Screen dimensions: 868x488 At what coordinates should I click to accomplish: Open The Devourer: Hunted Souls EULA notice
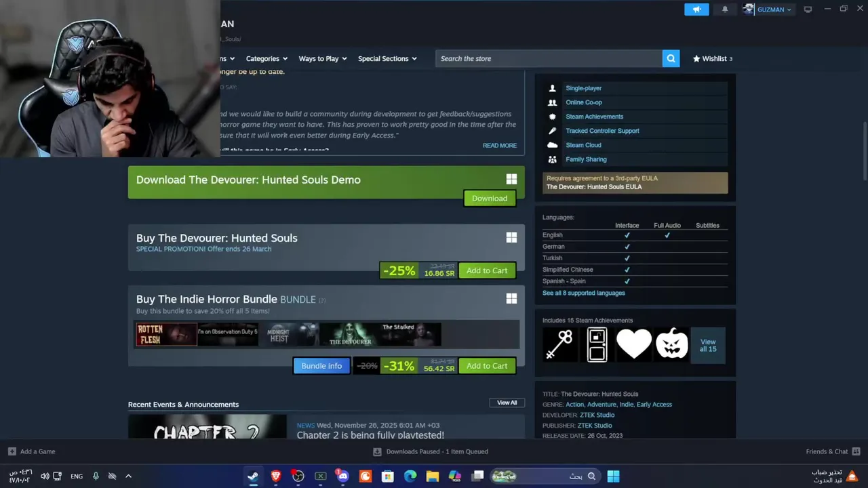pyautogui.click(x=635, y=182)
